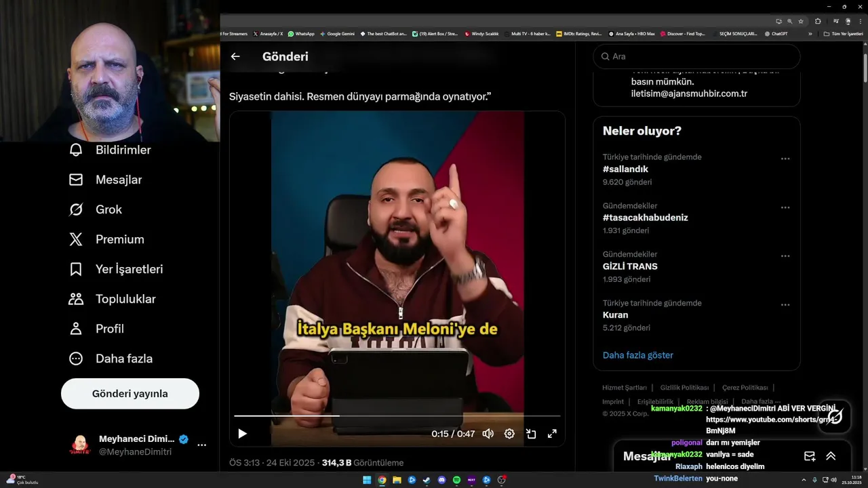Open Discord from the taskbar
Screen dimensions: 868x488
441,481
